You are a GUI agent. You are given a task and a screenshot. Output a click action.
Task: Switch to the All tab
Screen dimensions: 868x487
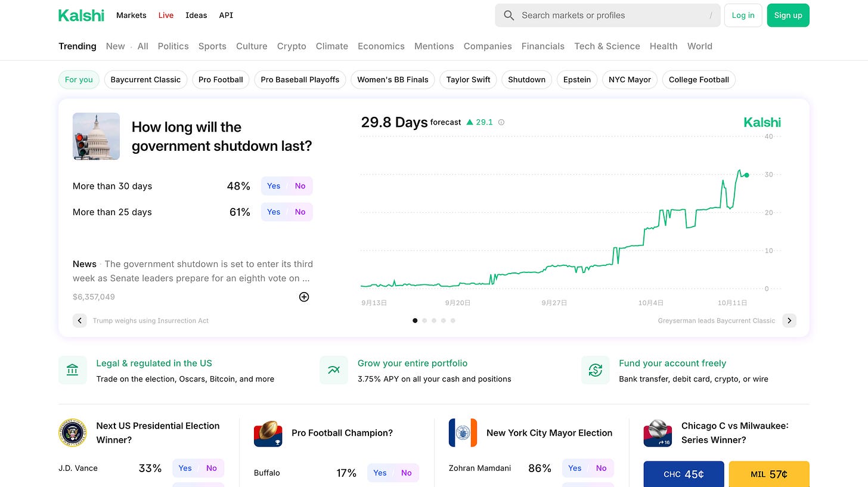[x=142, y=46]
